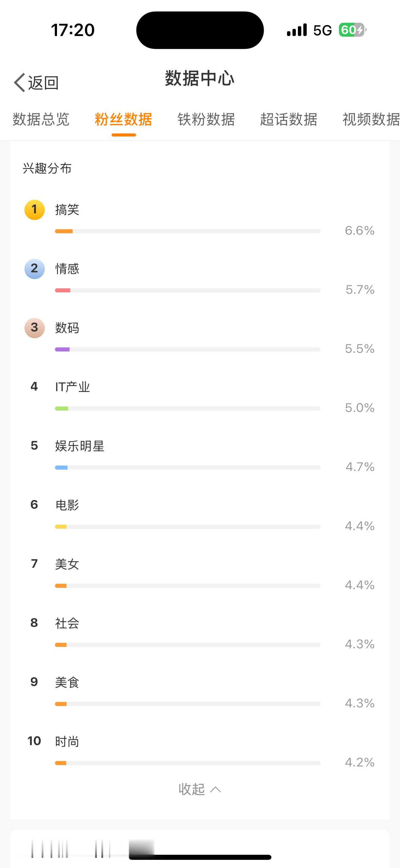This screenshot has width=400, height=868.
Task: Tap the 兴趣分布 section heading
Action: pos(47,168)
